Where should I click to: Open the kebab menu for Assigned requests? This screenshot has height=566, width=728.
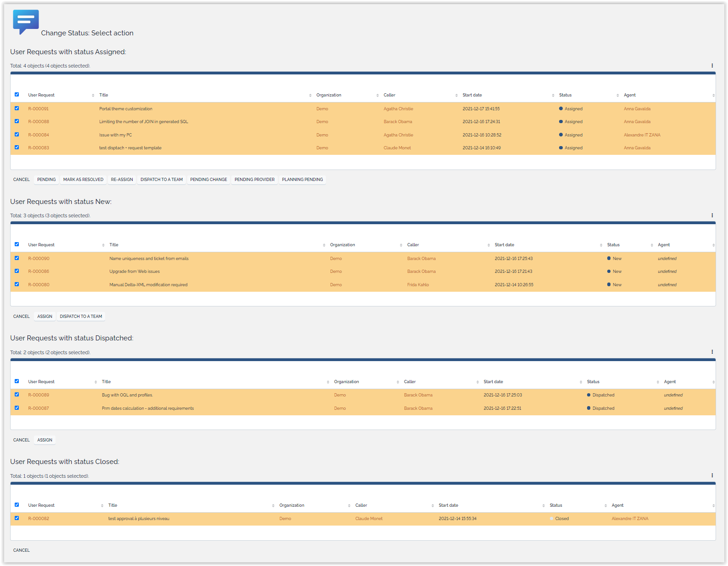712,66
